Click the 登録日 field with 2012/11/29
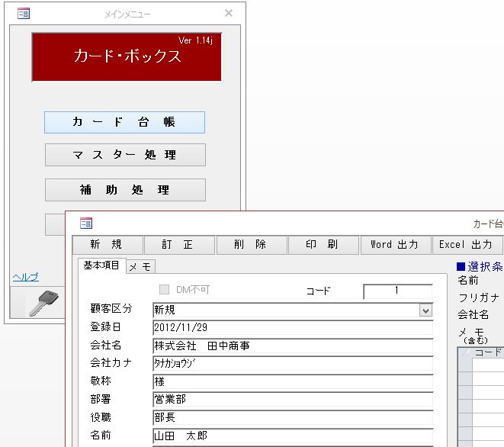Viewport: 504px width, 447px height. tap(293, 328)
